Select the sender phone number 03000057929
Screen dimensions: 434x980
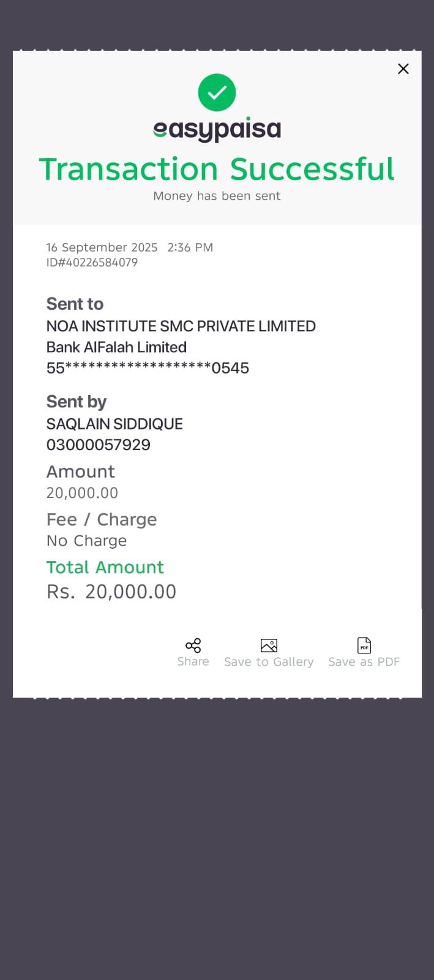pyautogui.click(x=99, y=445)
